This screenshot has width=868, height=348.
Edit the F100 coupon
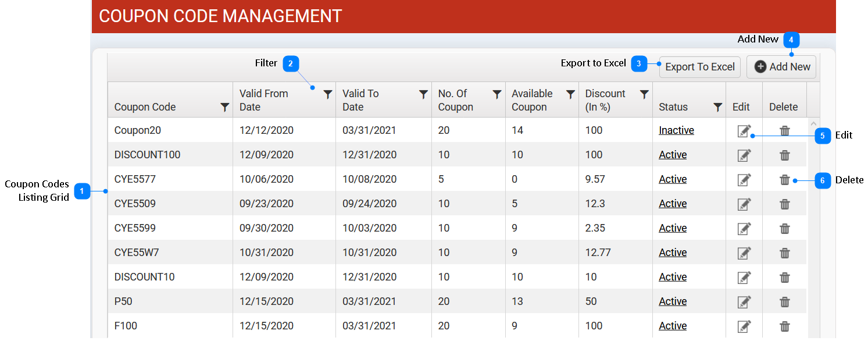tap(744, 326)
